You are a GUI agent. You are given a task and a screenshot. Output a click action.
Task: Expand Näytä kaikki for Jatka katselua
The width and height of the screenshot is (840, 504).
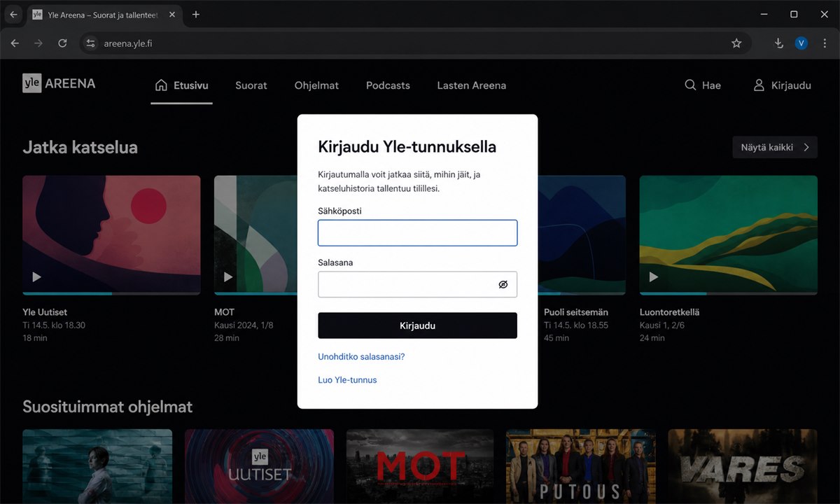pyautogui.click(x=775, y=147)
